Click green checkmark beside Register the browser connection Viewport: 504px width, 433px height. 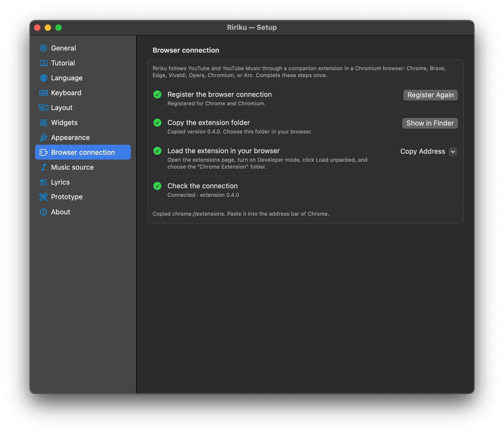tap(157, 94)
